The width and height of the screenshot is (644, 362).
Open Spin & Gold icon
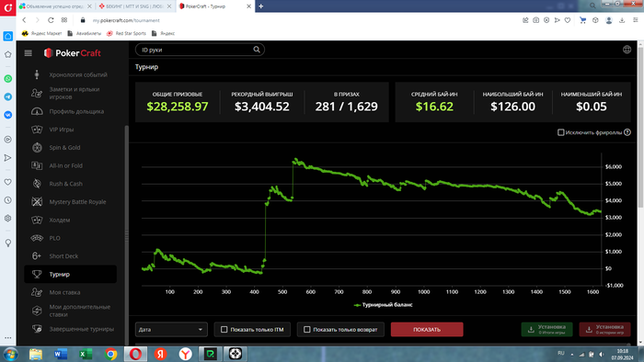(37, 148)
